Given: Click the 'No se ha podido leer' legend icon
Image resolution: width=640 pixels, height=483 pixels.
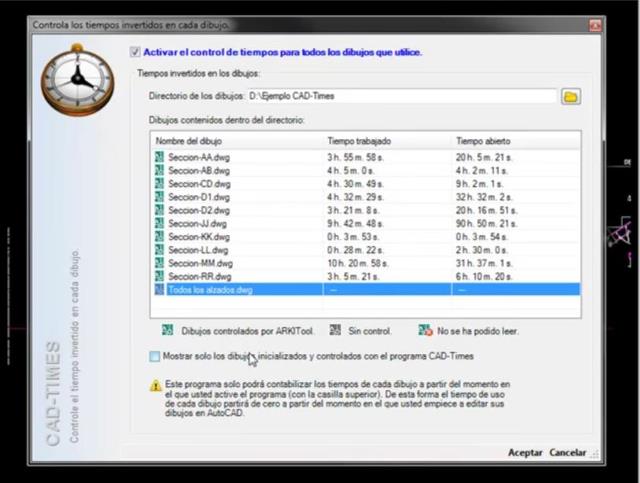Looking at the screenshot, I should pyautogui.click(x=425, y=330).
